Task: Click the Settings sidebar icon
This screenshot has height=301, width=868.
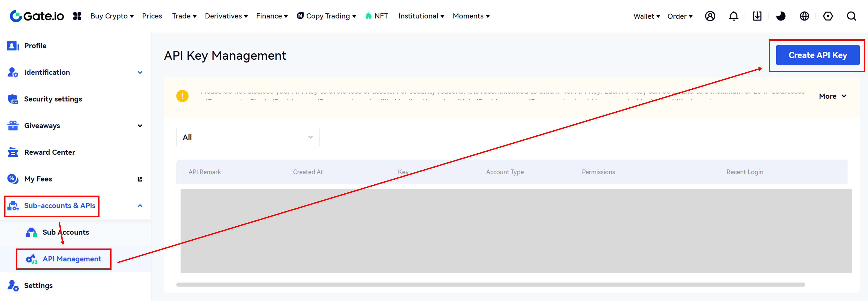Action: coord(13,285)
